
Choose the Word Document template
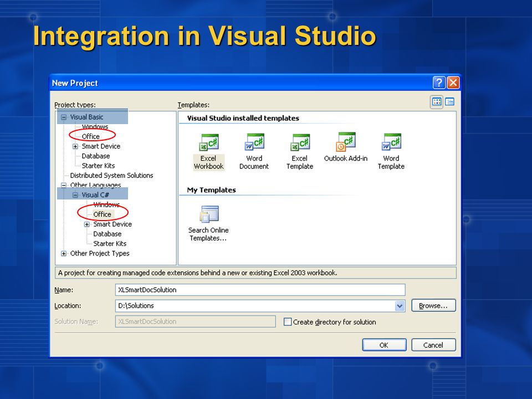(254, 151)
